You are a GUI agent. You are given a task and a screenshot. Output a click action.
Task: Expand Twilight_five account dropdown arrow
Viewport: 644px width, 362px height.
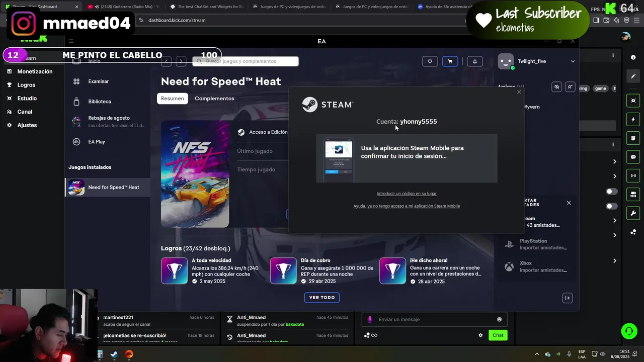573,61
